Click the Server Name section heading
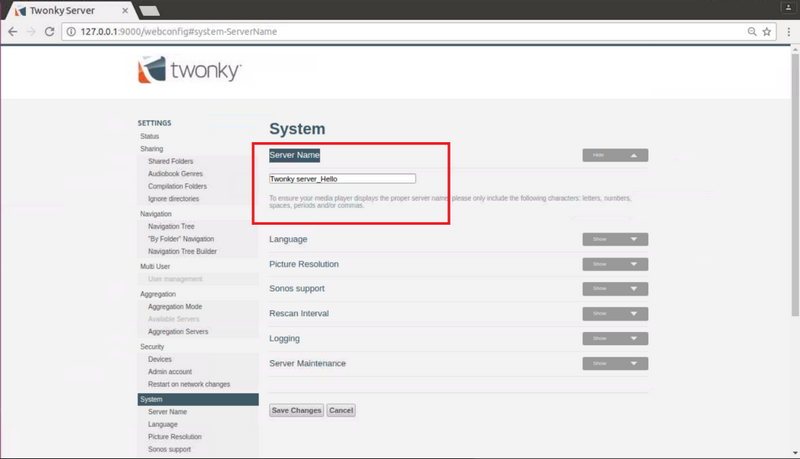 (x=294, y=155)
